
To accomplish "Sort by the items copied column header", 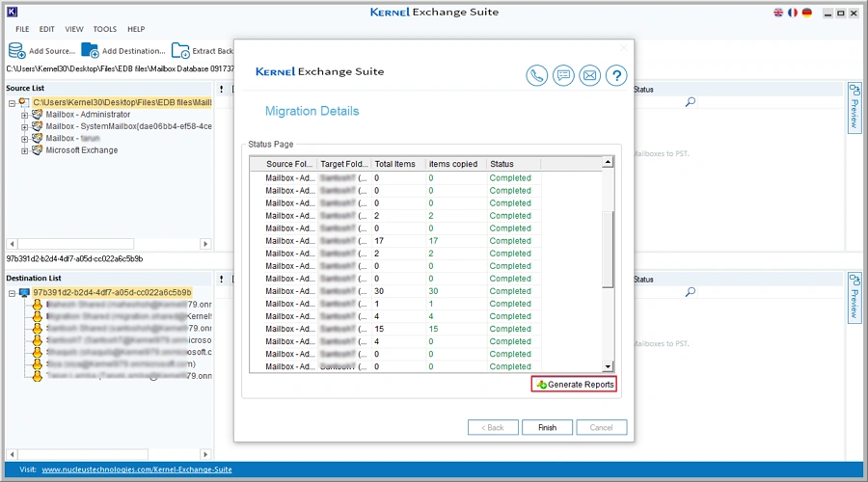I will tap(454, 164).
